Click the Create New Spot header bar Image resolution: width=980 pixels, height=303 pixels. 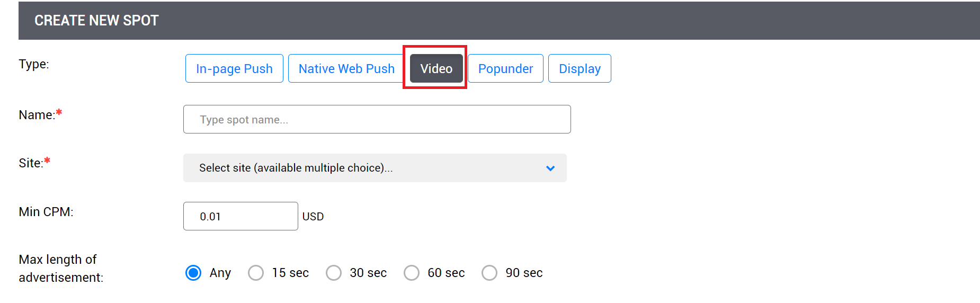pos(498,21)
